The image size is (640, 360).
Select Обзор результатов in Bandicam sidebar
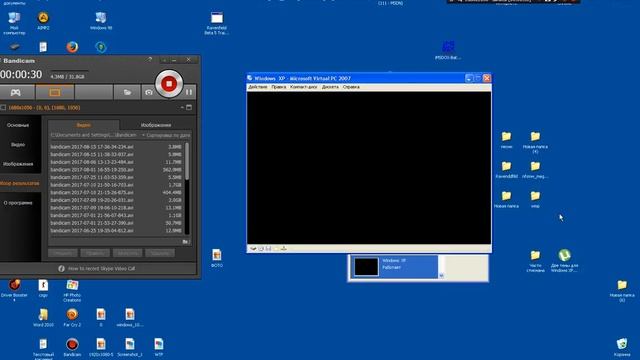click(20, 183)
